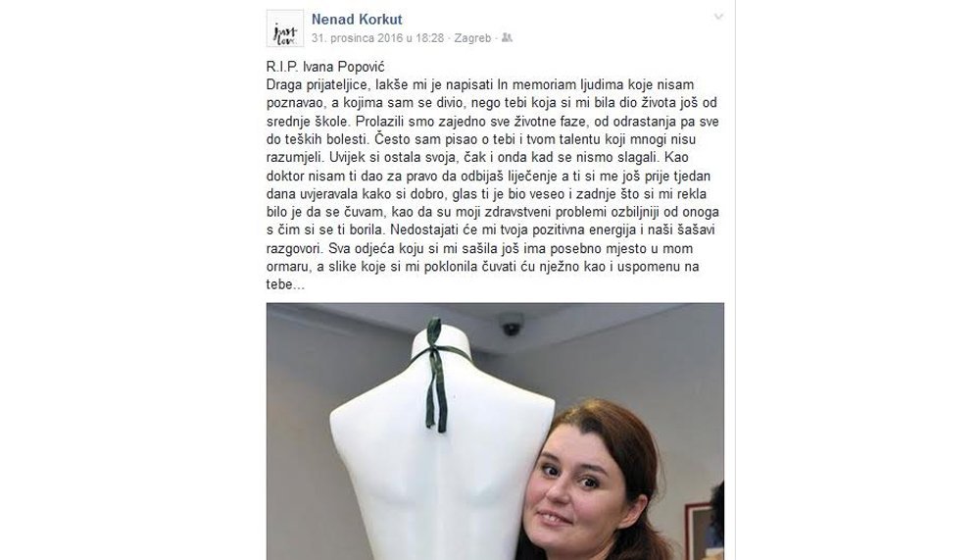
Task: Click the friends audience icon
Action: [507, 37]
